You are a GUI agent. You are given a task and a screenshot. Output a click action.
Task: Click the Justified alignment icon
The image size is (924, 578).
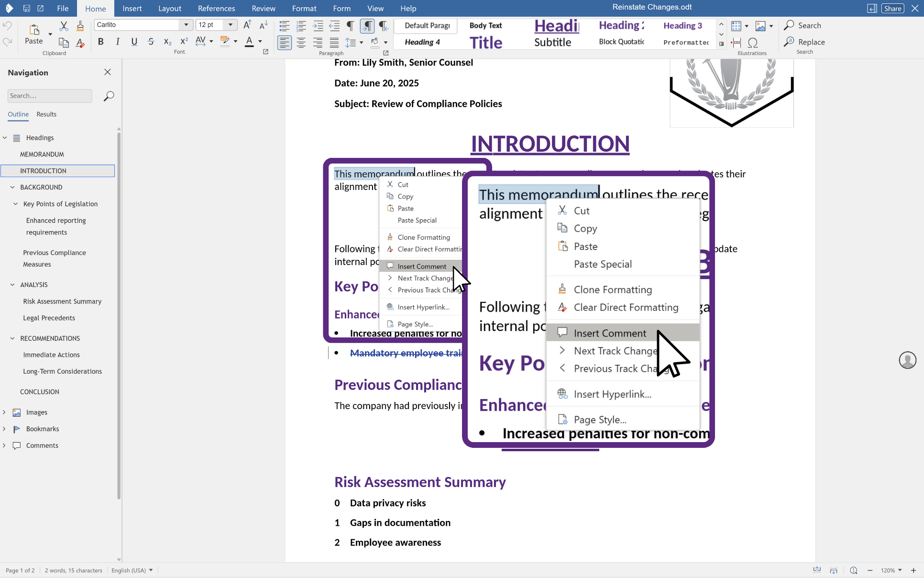(334, 43)
